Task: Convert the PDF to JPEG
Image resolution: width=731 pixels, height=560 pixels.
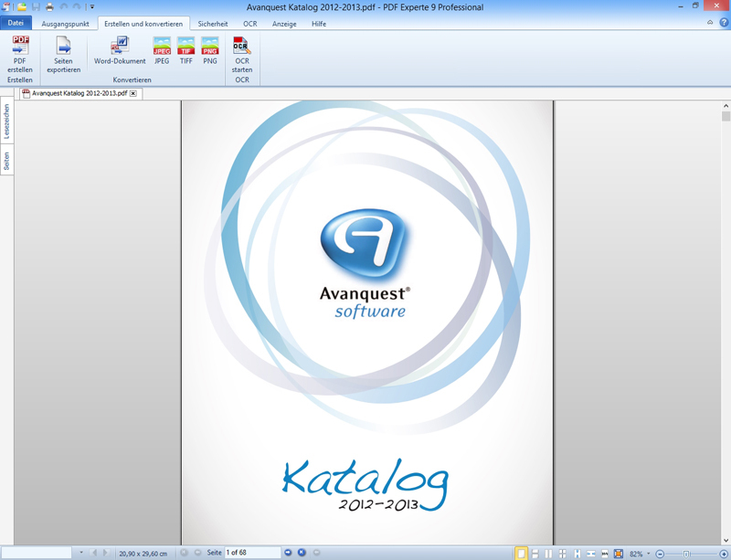Action: 162,50
